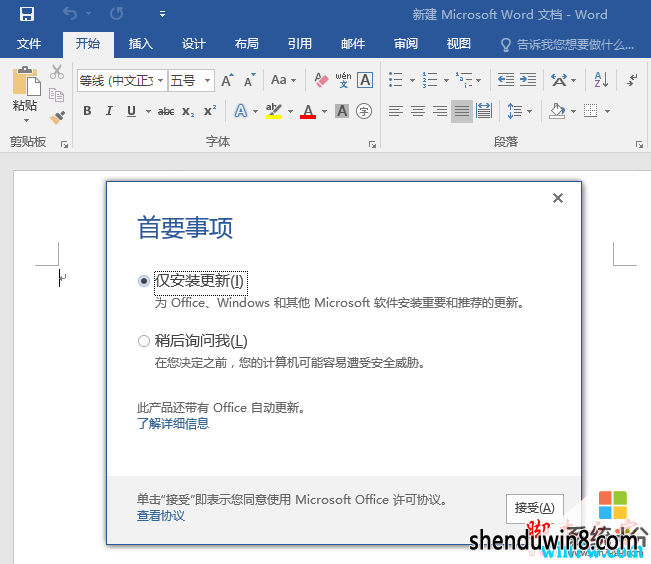Image resolution: width=651 pixels, height=564 pixels.
Task: Click the Redo icon in title bar
Action: coord(117,14)
